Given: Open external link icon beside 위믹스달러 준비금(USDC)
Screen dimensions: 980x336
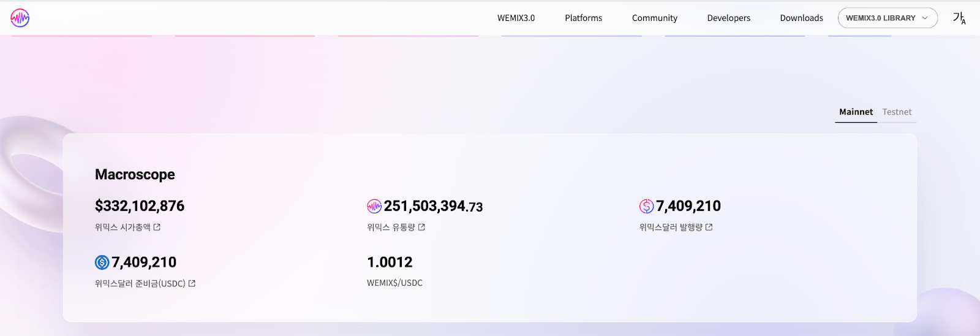Looking at the screenshot, I should click(x=192, y=283).
